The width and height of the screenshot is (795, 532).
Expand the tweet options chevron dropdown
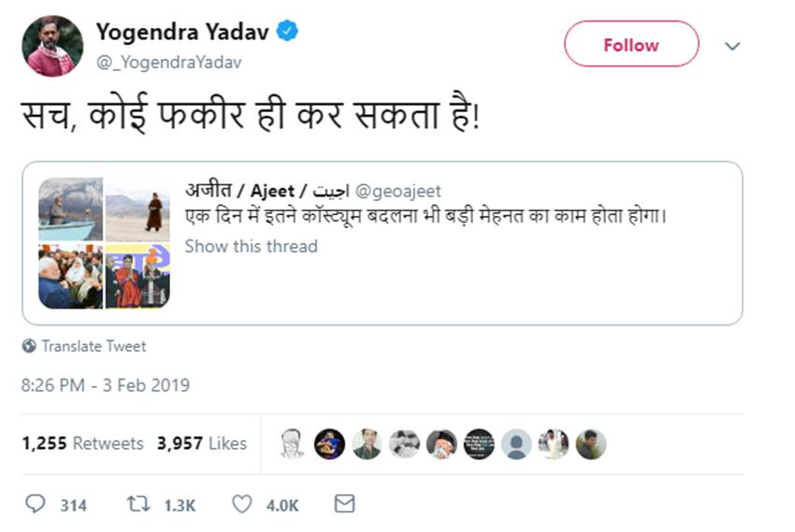[x=732, y=46]
